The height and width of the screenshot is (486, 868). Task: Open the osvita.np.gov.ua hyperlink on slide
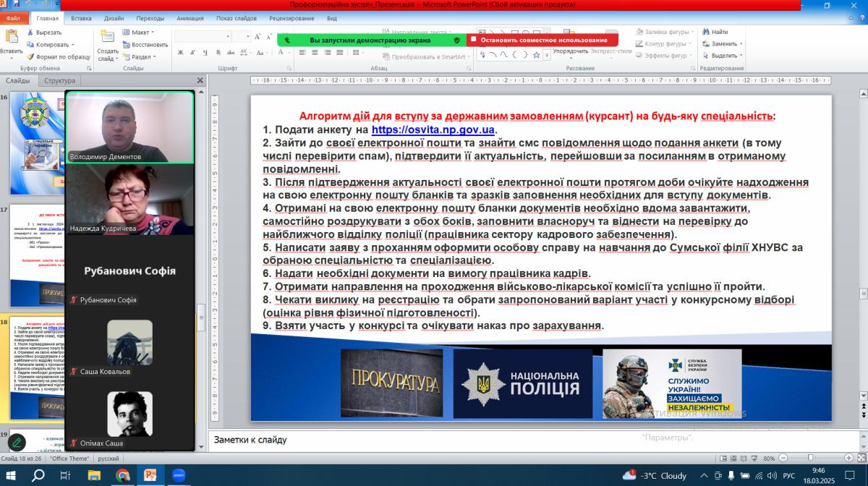pos(433,129)
